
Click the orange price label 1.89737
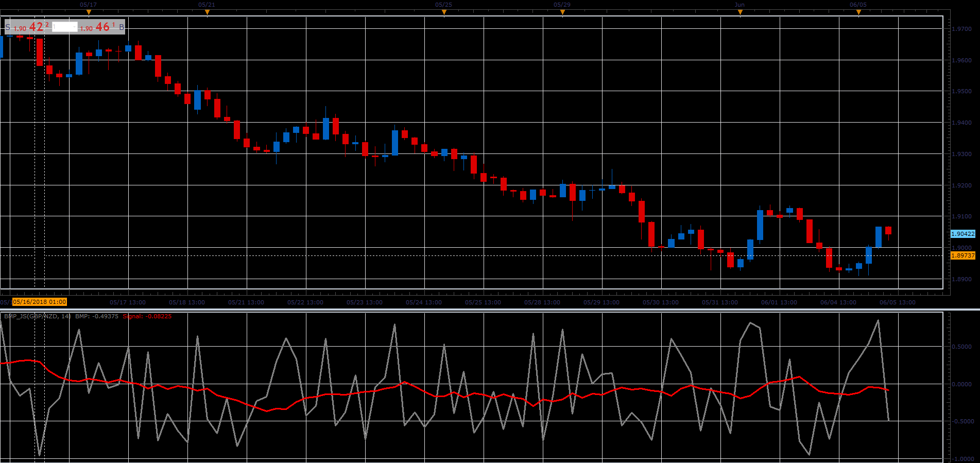[963, 255]
